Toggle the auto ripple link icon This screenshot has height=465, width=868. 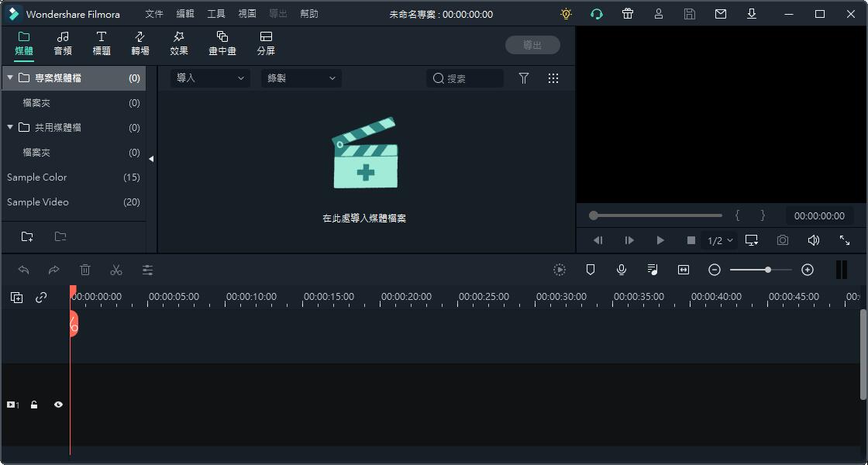point(41,297)
